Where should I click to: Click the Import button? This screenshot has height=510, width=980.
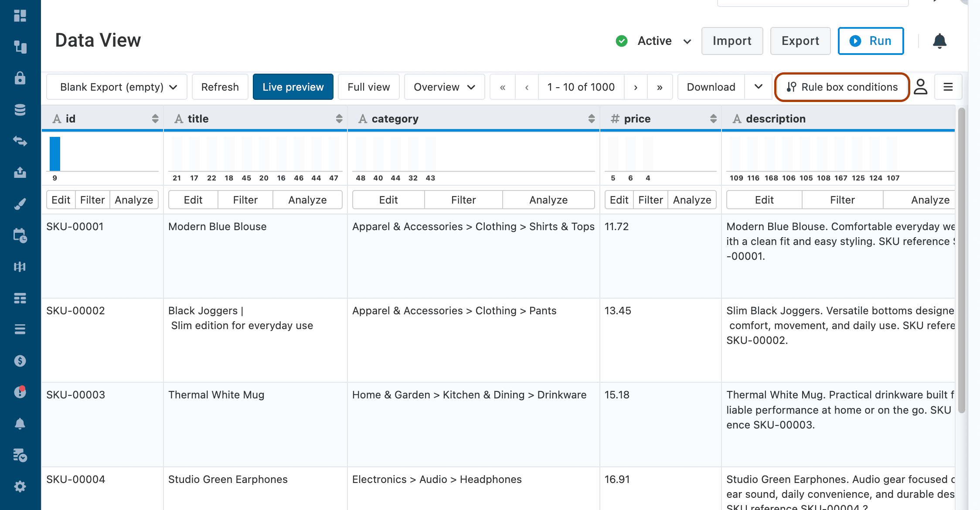coord(732,41)
